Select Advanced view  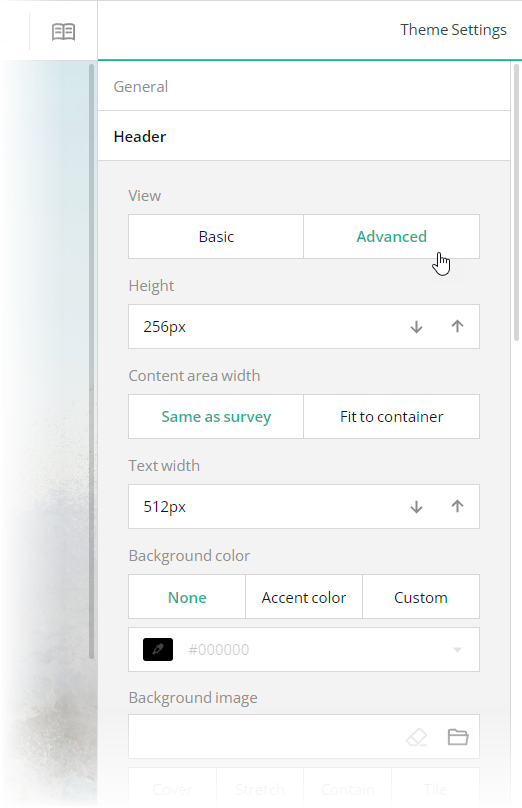pyautogui.click(x=392, y=237)
